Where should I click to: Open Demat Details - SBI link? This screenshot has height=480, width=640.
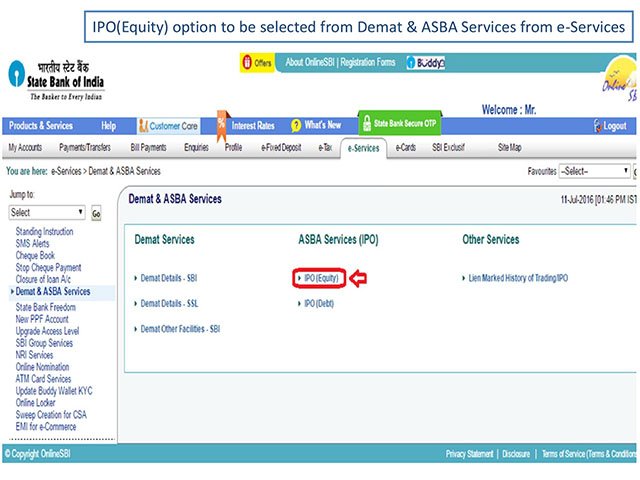click(x=169, y=278)
